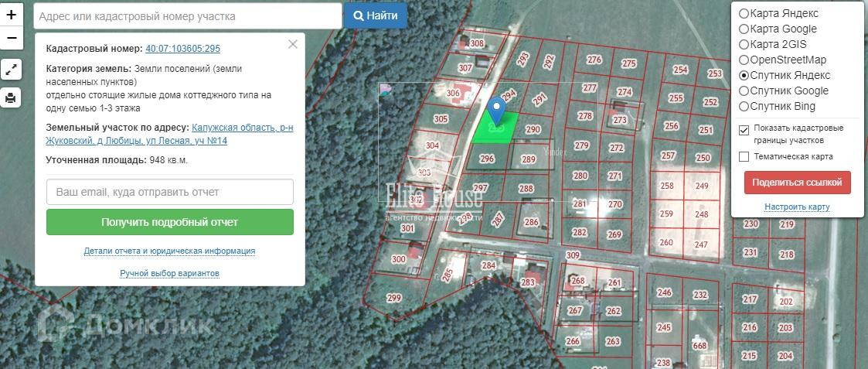Uncheck Показать кадастровые границы участков
The width and height of the screenshot is (868, 369).
coord(744,130)
